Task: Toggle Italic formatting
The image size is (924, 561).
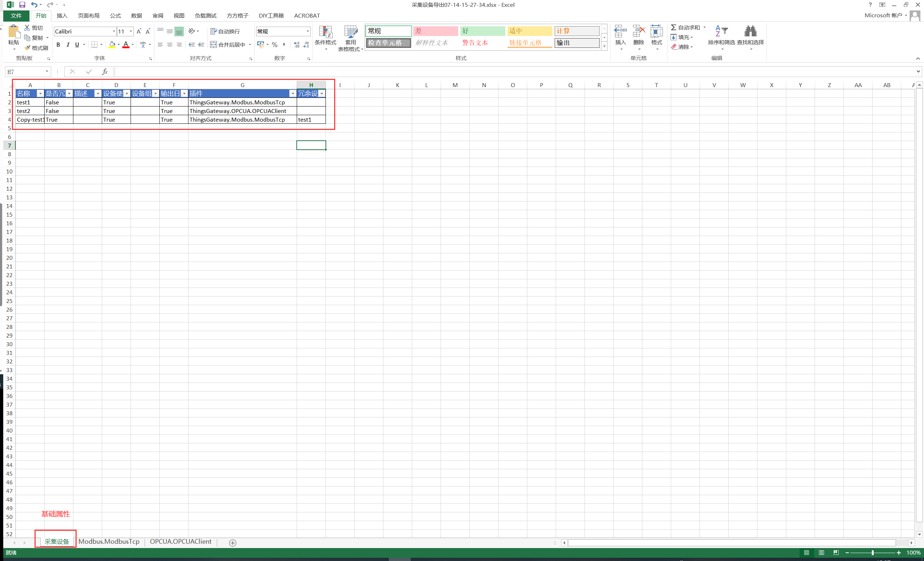Action: coord(68,45)
